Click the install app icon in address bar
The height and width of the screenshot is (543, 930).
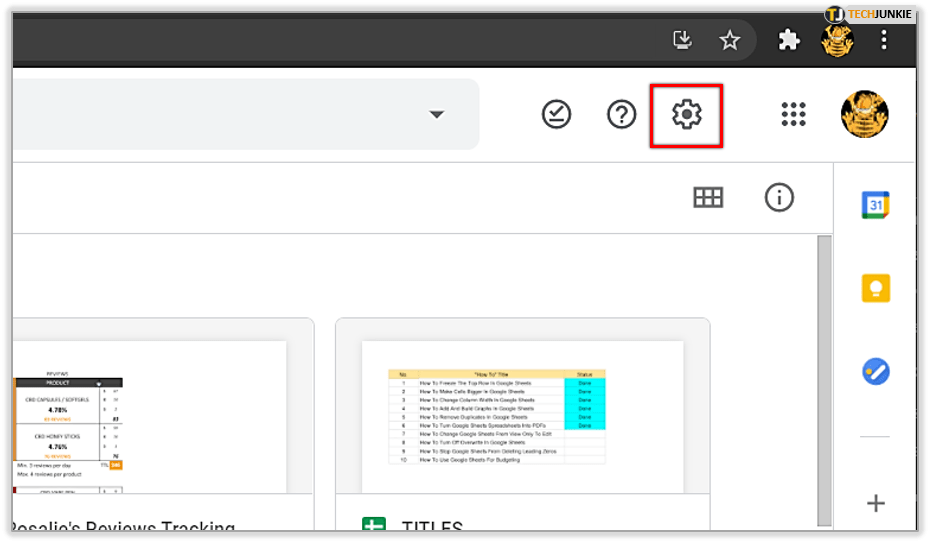tap(682, 40)
